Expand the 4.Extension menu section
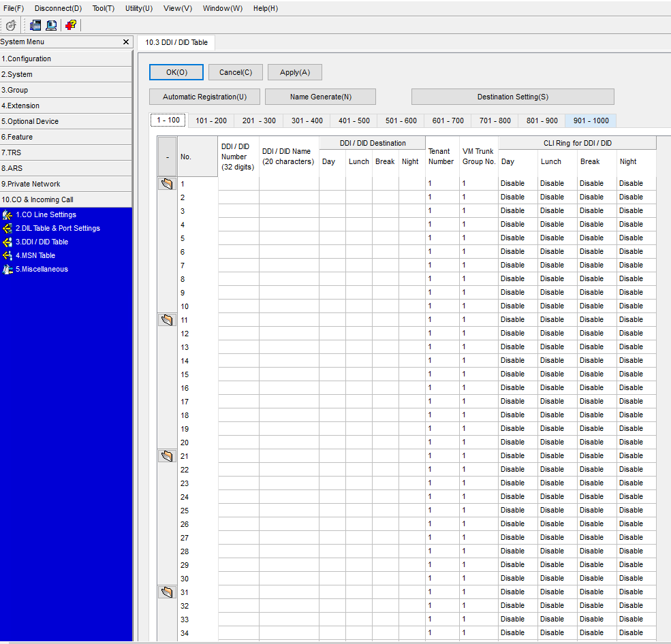Viewport: 671px width, 644px height. pyautogui.click(x=66, y=106)
